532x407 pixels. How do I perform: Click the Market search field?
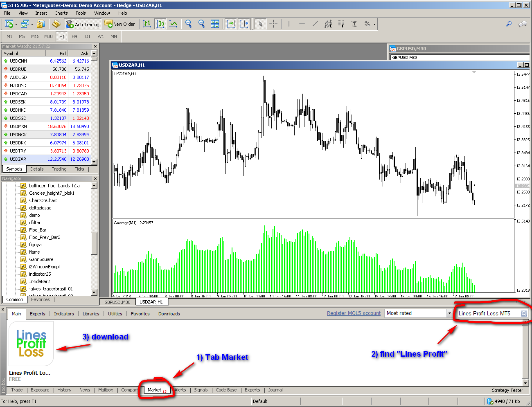pyautogui.click(x=489, y=313)
